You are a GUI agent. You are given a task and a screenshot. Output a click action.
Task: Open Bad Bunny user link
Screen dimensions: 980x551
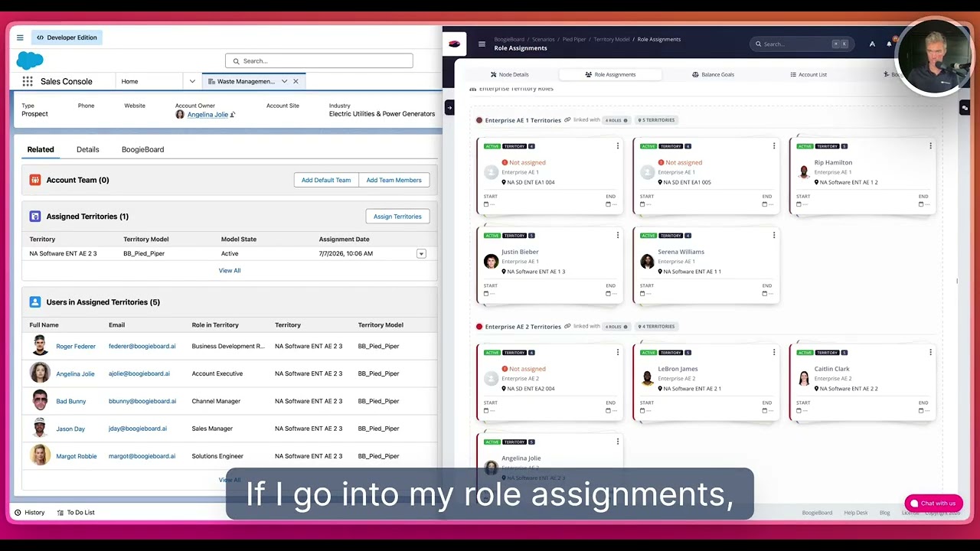click(70, 401)
